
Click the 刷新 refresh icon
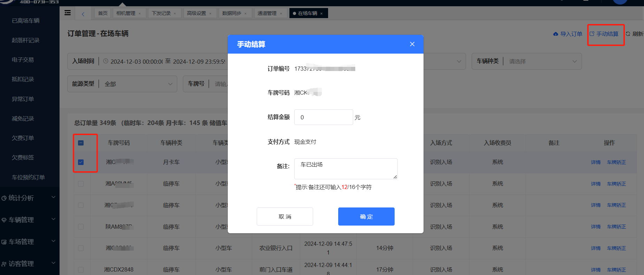(x=628, y=34)
